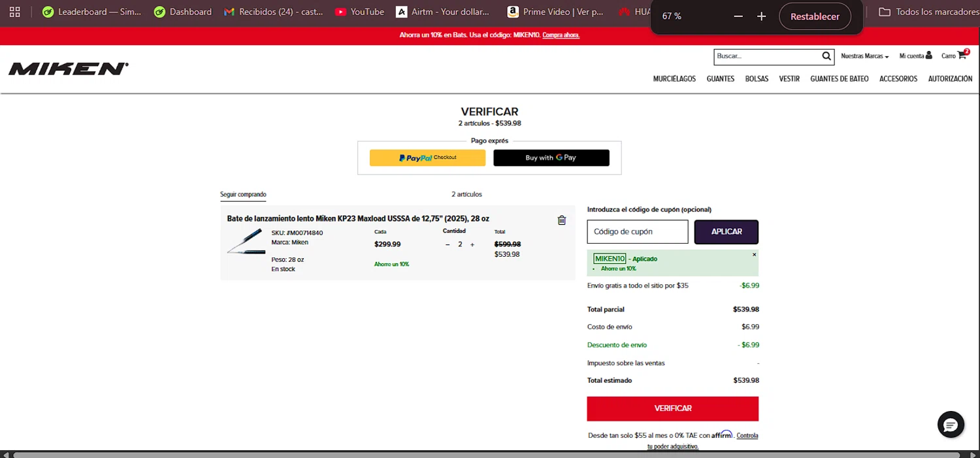The height and width of the screenshot is (458, 980).
Task: Decrease quantity with minus stepper
Action: tap(448, 244)
